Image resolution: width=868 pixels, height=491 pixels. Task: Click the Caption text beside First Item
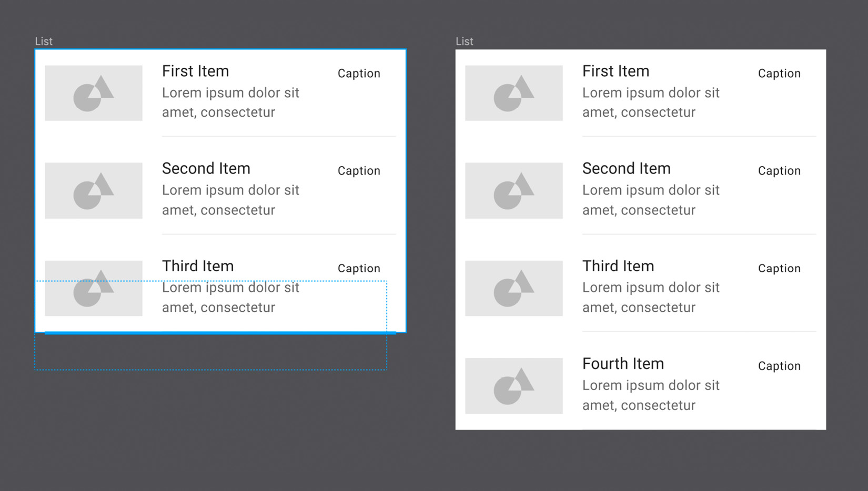[359, 73]
